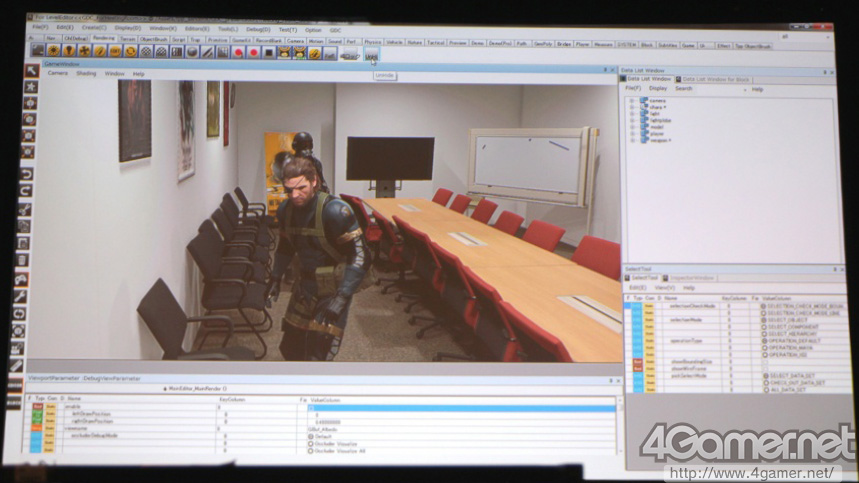This screenshot has height=483, width=859.
Task: Click the black stop button in toolbar
Action: click(x=268, y=52)
